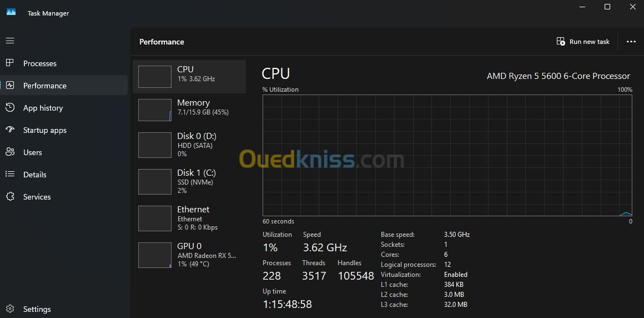The image size is (644, 318).
Task: Open the Users people icon
Action: click(10, 152)
